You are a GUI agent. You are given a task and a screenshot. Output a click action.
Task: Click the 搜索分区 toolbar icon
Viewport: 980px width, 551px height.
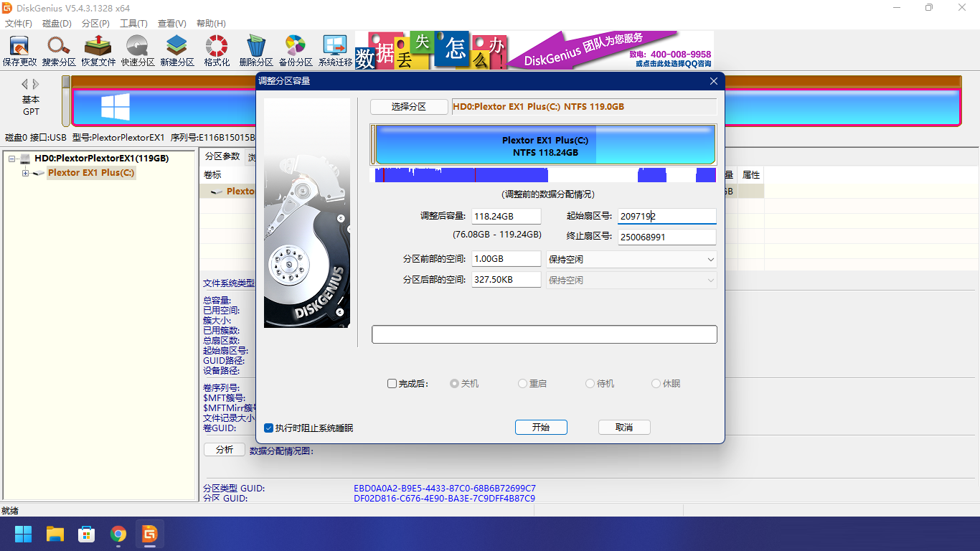59,51
